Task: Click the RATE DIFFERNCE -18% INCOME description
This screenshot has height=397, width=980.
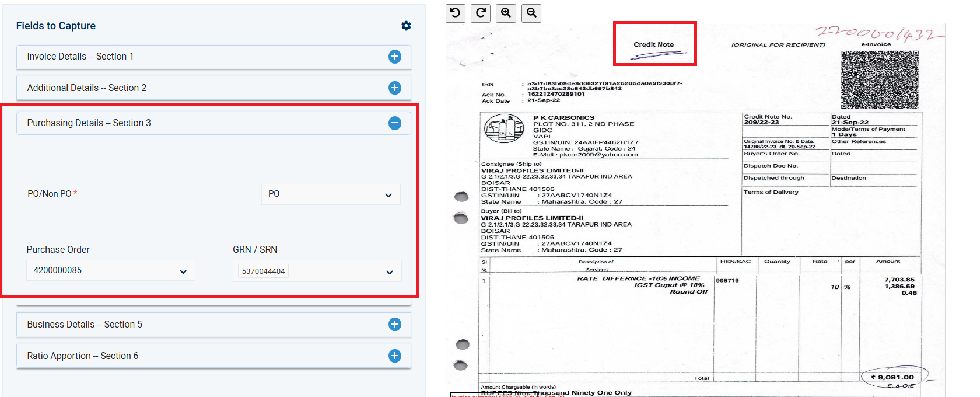Action: tap(638, 278)
